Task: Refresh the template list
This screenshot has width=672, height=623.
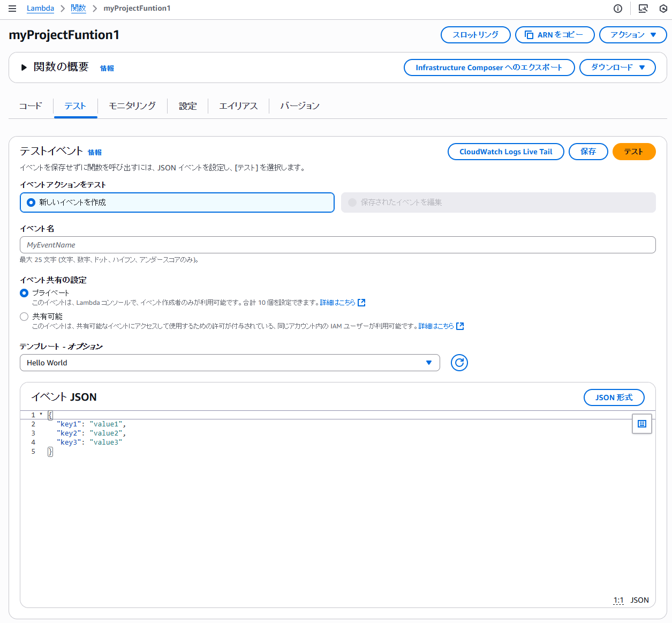Action: [459, 363]
